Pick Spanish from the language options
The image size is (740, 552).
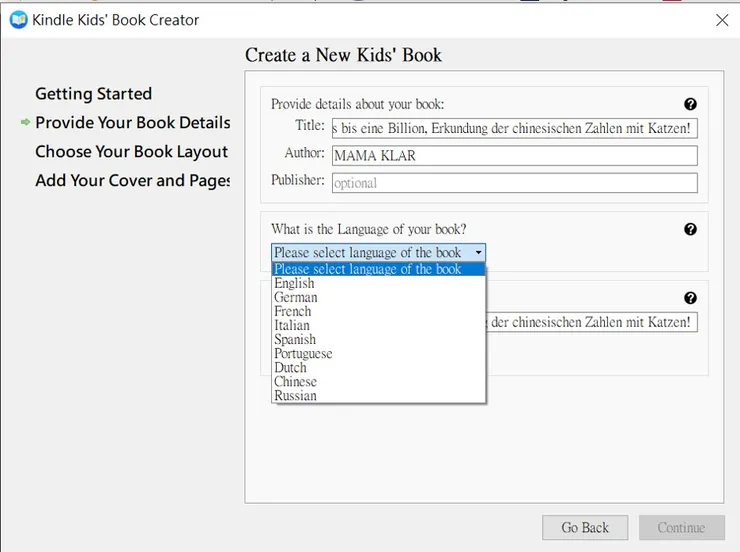point(295,339)
